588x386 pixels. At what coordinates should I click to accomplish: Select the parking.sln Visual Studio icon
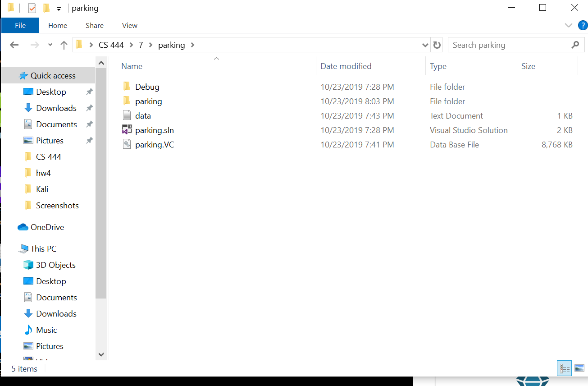click(127, 130)
